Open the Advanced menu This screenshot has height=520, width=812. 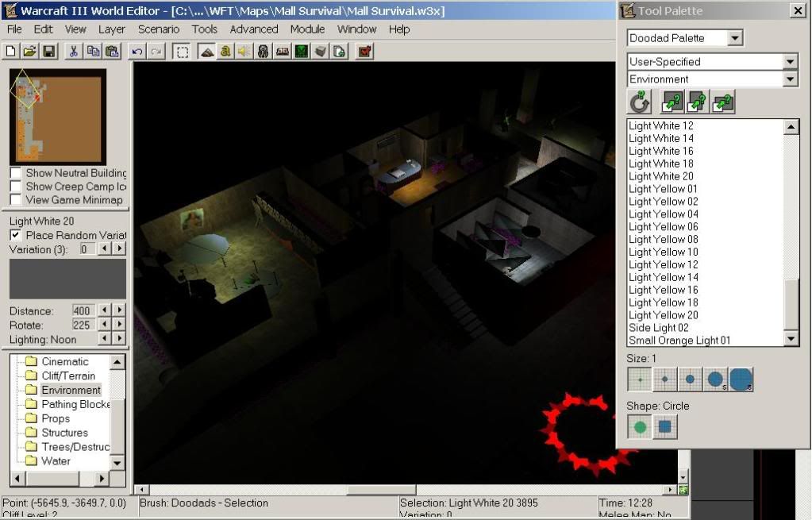tap(254, 29)
